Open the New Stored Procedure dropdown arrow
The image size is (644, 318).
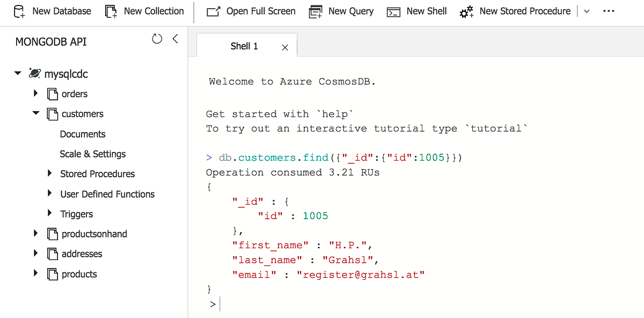587,11
